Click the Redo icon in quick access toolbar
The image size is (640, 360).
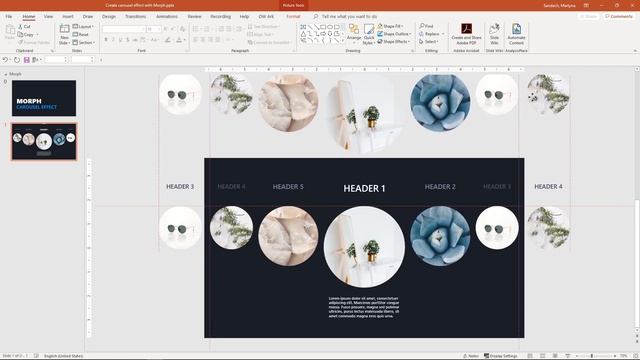click(17, 60)
